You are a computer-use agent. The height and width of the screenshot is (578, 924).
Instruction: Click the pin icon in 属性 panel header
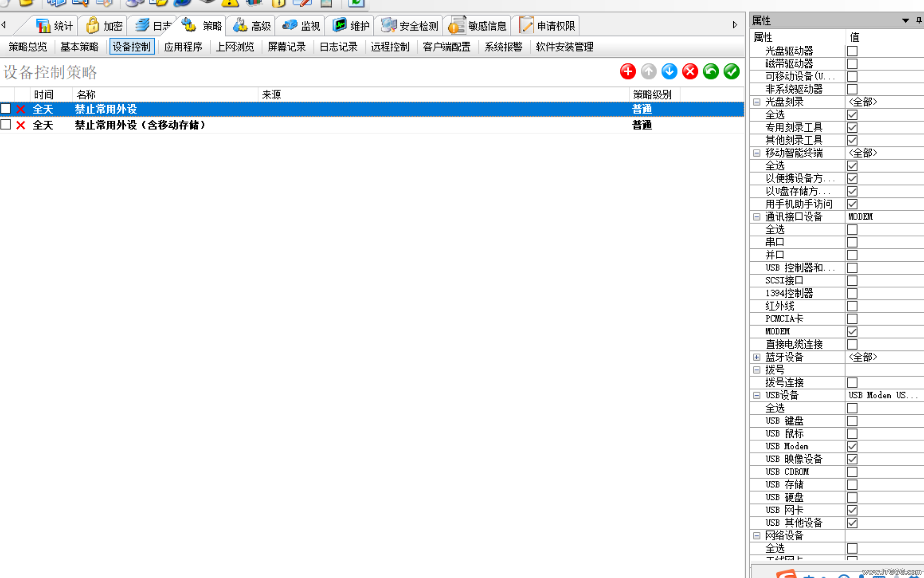[x=919, y=20]
